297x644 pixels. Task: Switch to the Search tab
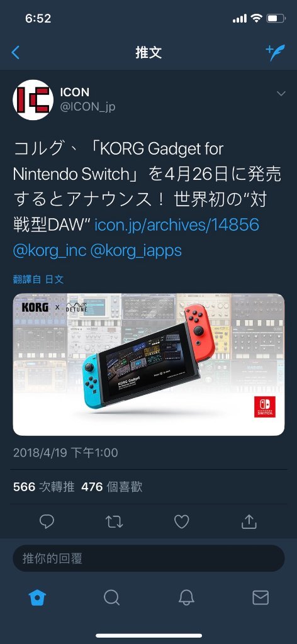112,597
